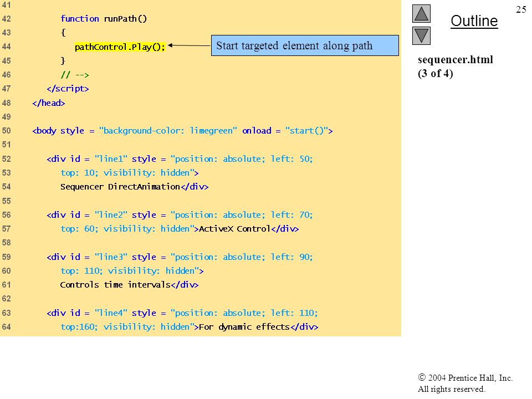Click the up arrow navigation button

coord(421,13)
